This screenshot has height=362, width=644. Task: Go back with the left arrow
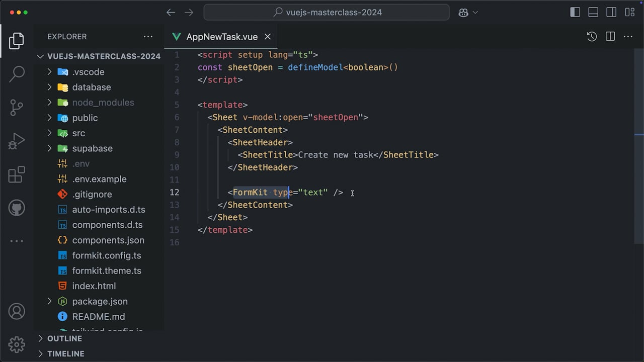(x=171, y=13)
